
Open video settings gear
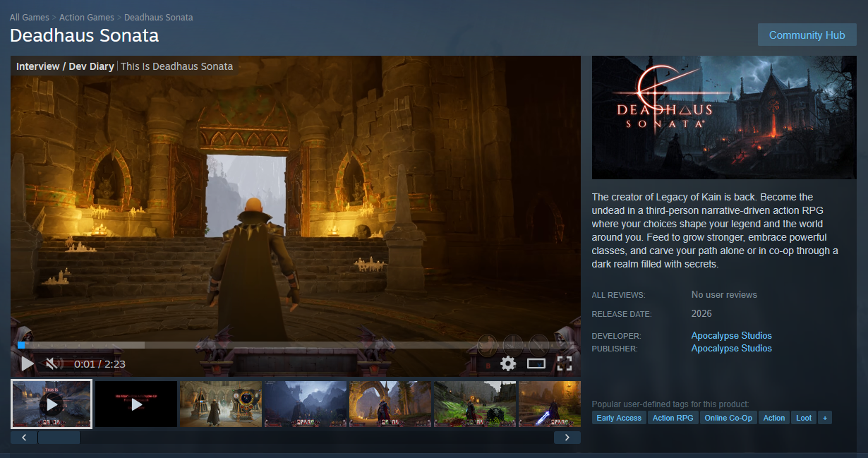coord(508,363)
